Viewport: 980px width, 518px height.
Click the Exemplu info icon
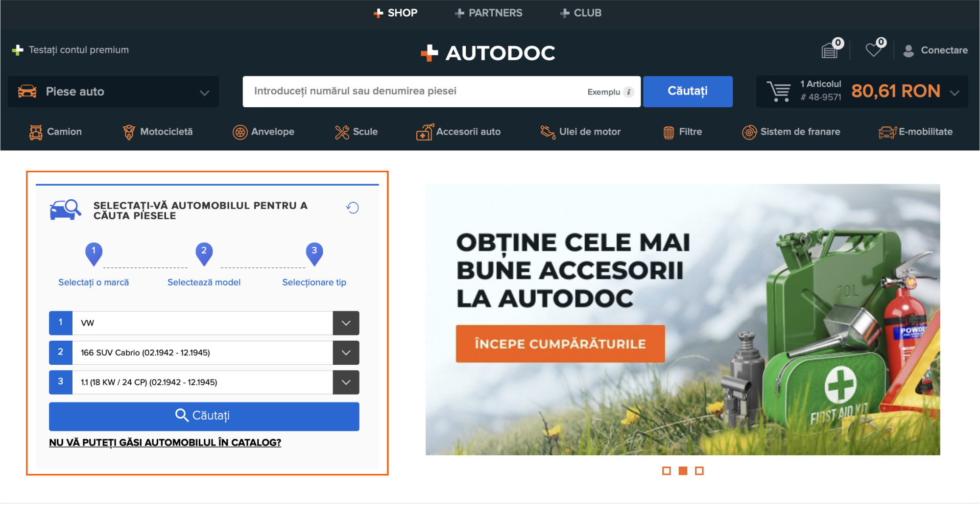click(629, 92)
